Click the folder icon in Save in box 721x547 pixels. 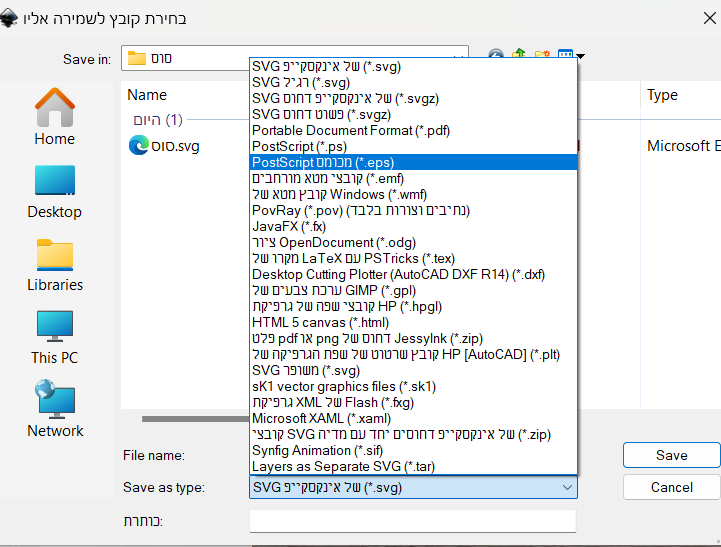(137, 58)
